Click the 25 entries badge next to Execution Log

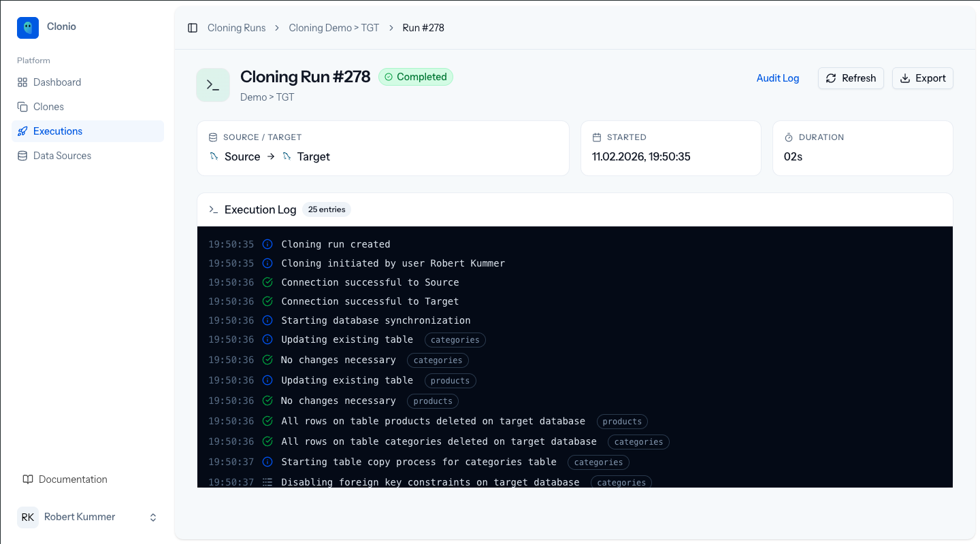click(x=327, y=209)
